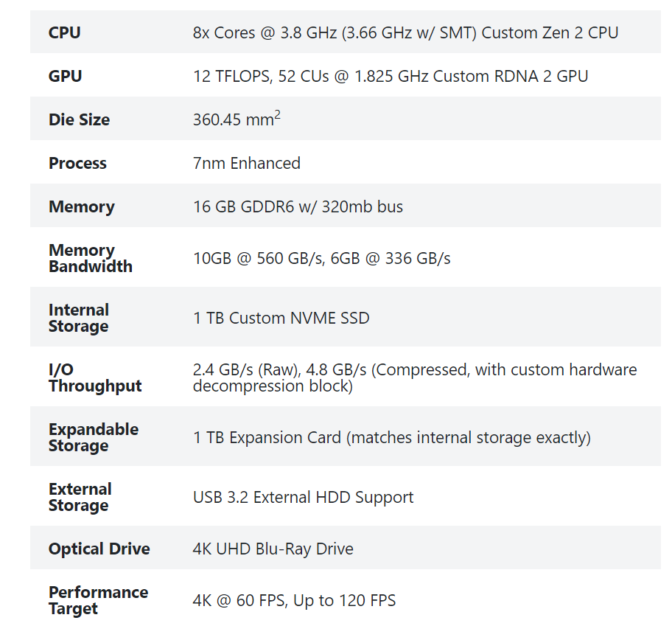Viewport: 672px width, 640px height.
Task: Select the 4K UHD Blu-Ray Drive value
Action: pos(273,549)
